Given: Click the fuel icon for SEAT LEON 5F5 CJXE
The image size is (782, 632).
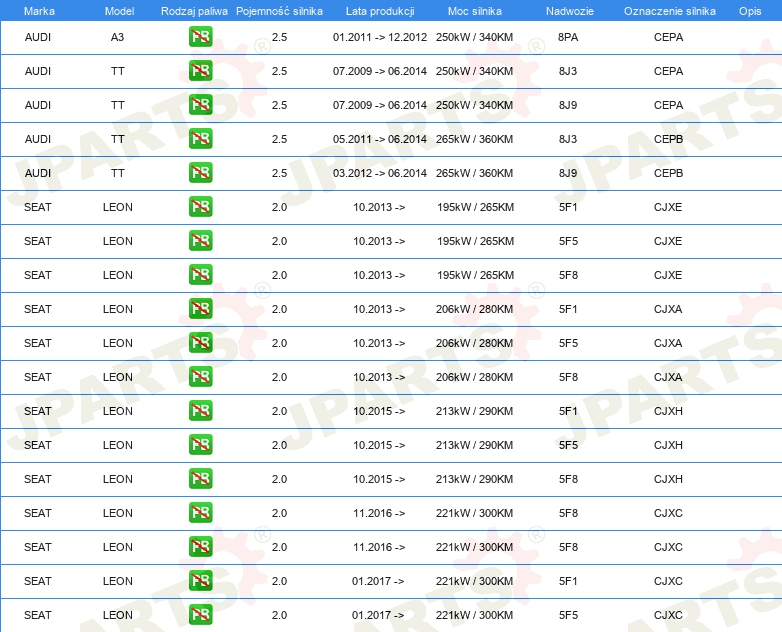Looking at the screenshot, I should point(200,240).
